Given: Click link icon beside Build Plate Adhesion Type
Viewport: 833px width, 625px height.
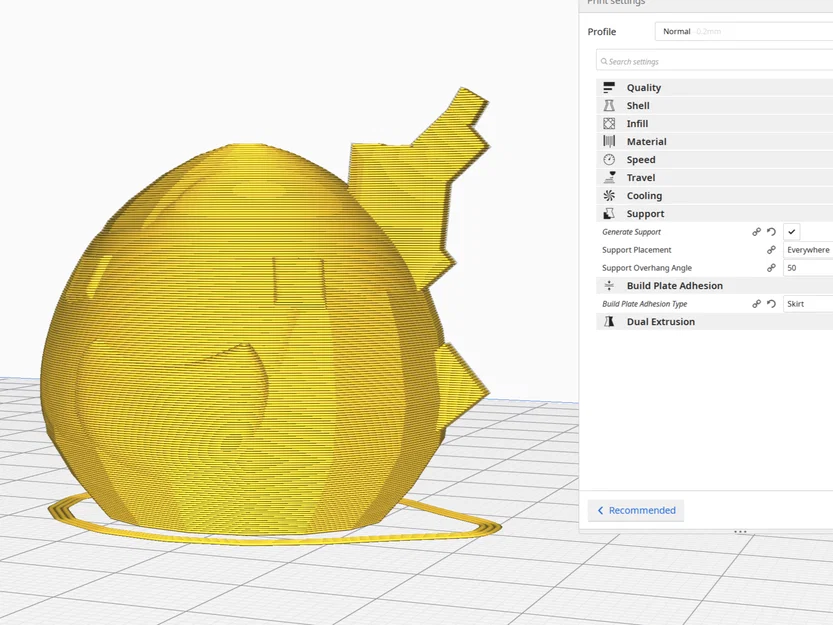Looking at the screenshot, I should pos(756,304).
